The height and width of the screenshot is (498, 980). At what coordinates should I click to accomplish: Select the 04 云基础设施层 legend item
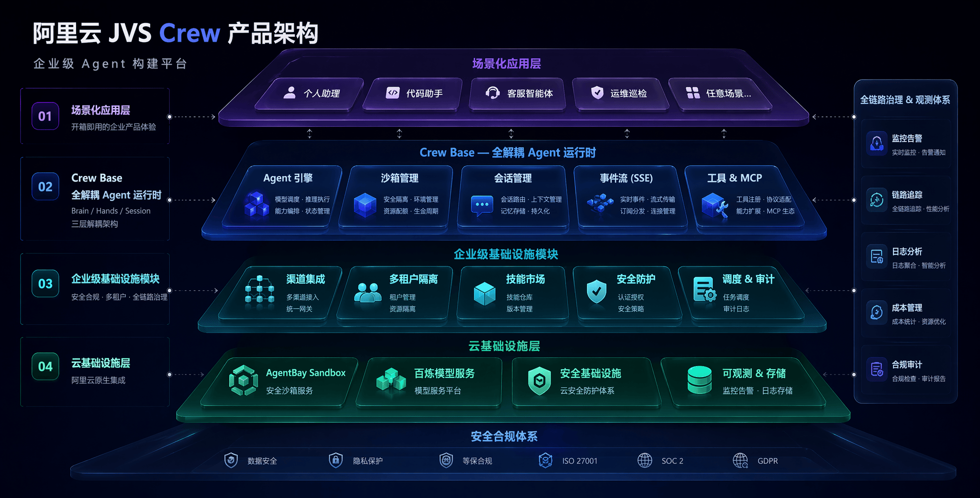click(x=95, y=372)
